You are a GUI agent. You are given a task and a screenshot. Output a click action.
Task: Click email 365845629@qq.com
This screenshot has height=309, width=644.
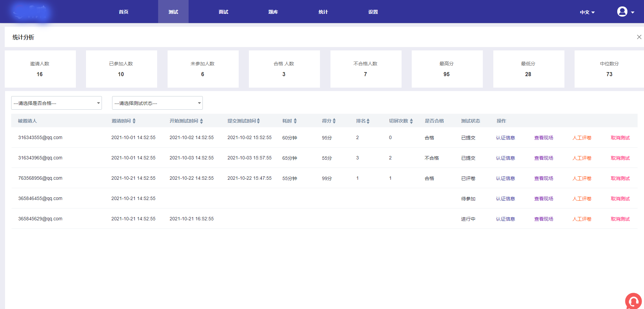[x=40, y=219]
